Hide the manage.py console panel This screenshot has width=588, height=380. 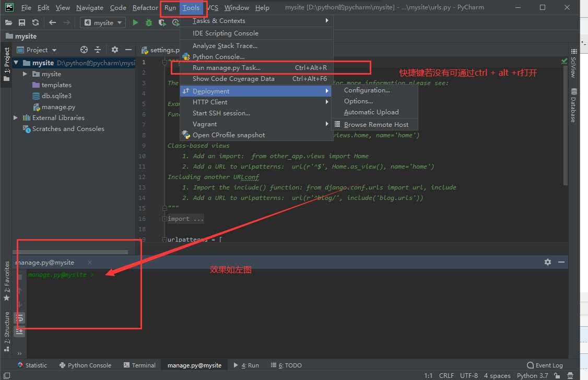coord(561,262)
